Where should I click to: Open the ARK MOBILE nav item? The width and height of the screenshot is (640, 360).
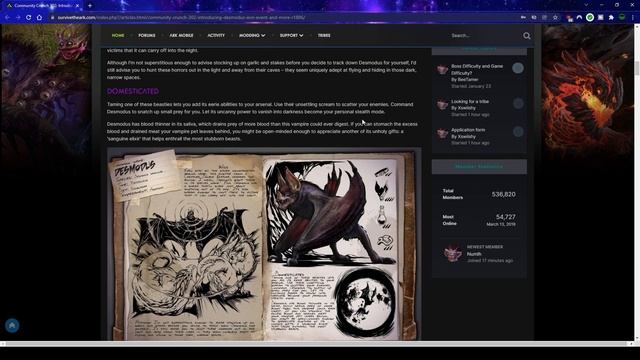pos(181,36)
